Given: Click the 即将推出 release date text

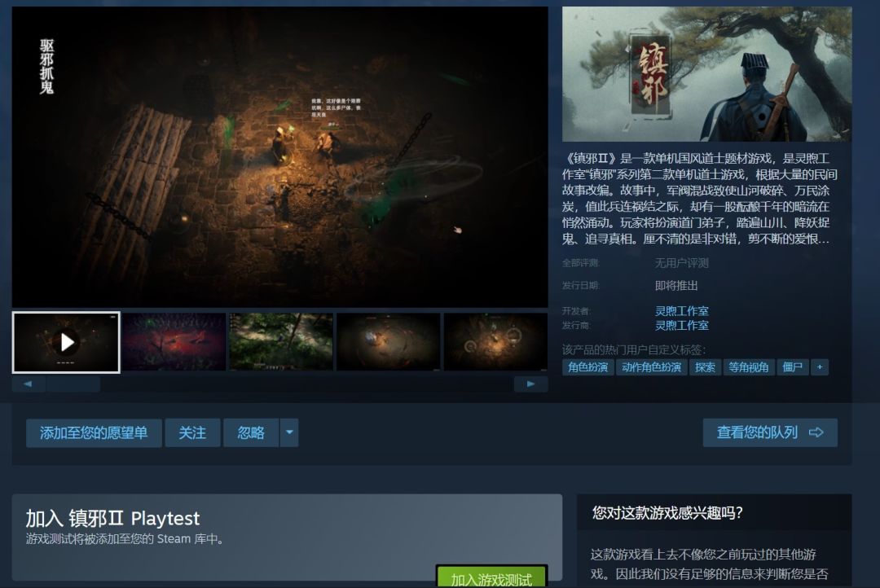Looking at the screenshot, I should pos(675,286).
